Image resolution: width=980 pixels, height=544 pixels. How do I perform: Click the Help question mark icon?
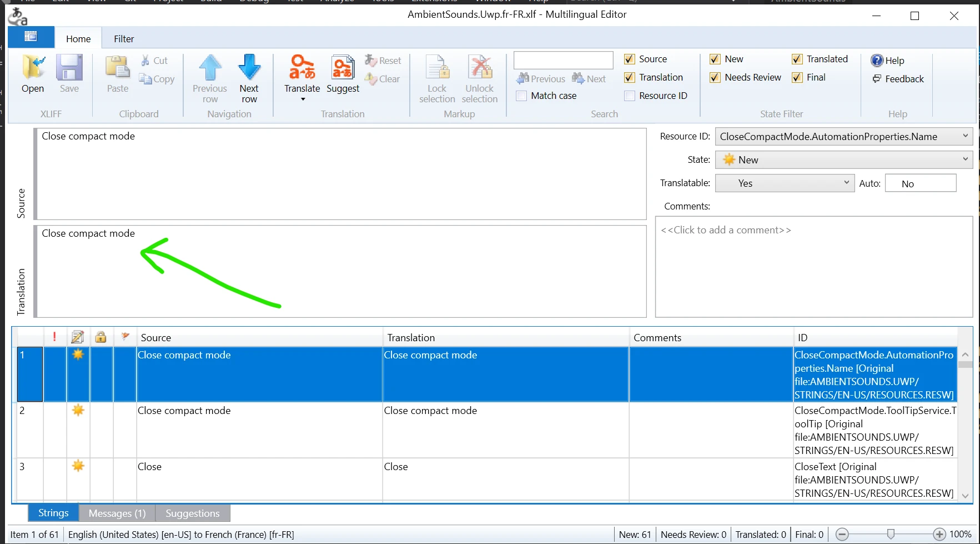[x=877, y=60]
